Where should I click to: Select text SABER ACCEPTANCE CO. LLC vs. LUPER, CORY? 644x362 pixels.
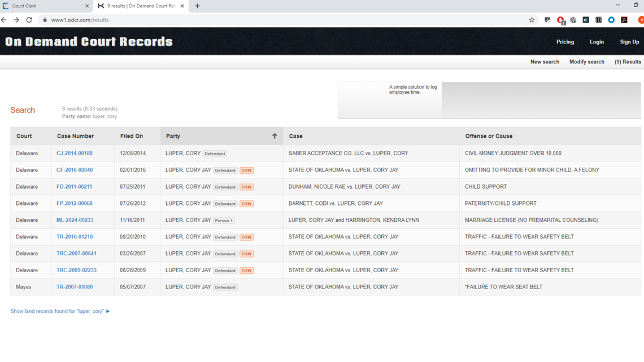pyautogui.click(x=349, y=153)
